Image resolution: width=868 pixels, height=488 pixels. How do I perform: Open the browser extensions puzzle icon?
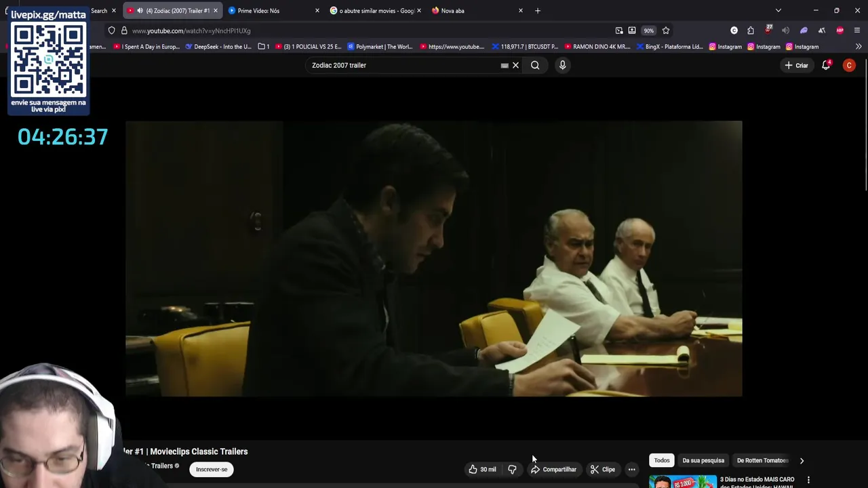click(751, 30)
